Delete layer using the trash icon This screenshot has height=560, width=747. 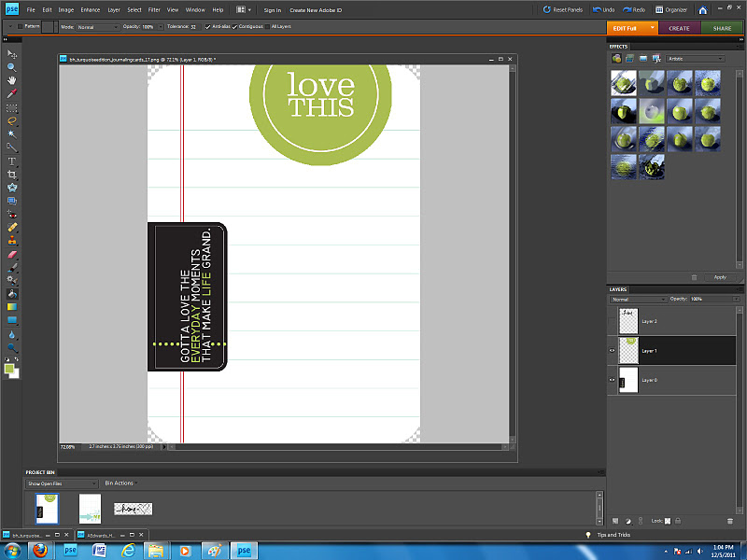[x=729, y=520]
